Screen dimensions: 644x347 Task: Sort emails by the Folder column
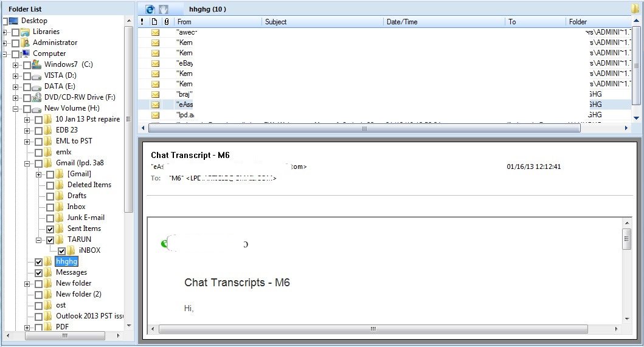point(598,22)
